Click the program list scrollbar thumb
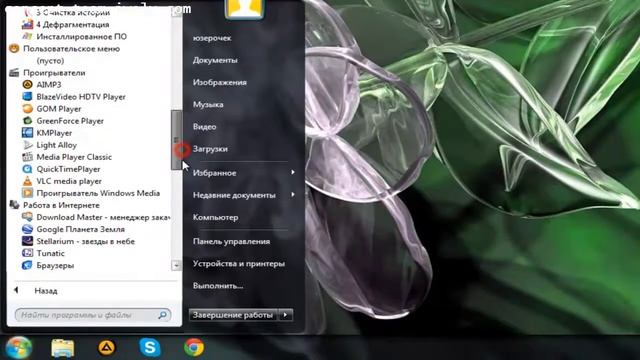 point(176,140)
